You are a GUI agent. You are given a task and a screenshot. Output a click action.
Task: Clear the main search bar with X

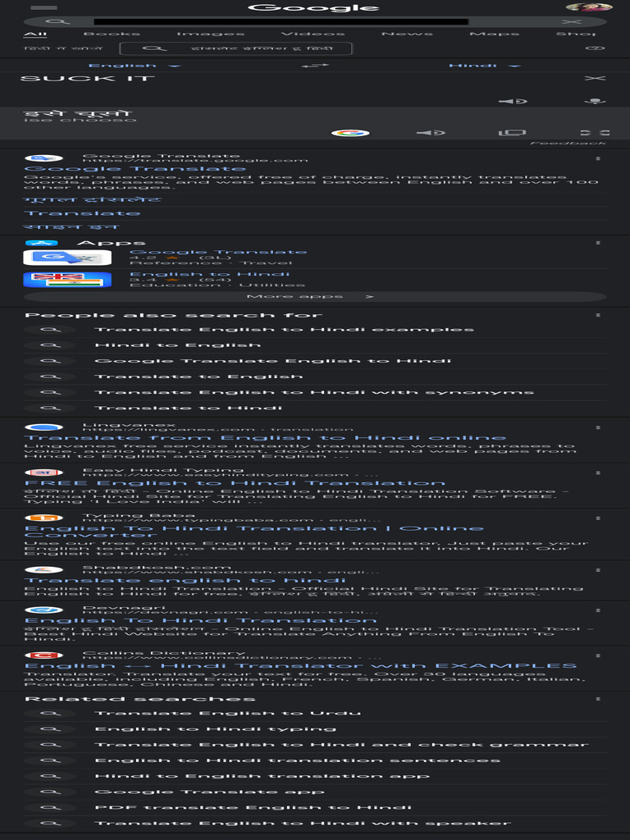[x=571, y=21]
